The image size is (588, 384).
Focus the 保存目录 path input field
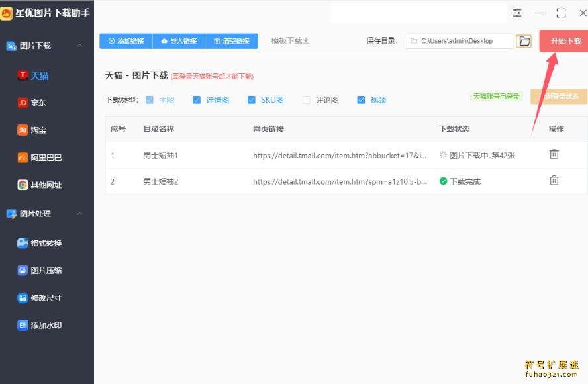[x=459, y=41]
